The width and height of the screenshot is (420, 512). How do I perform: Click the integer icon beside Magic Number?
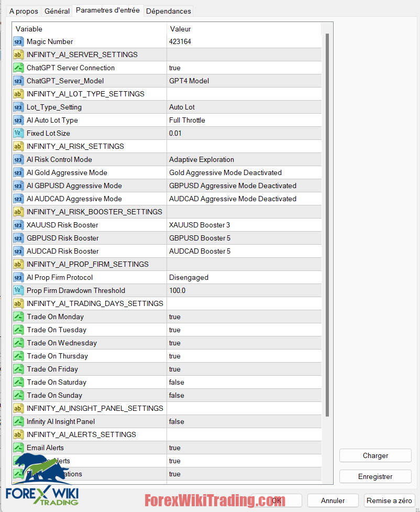pyautogui.click(x=18, y=42)
